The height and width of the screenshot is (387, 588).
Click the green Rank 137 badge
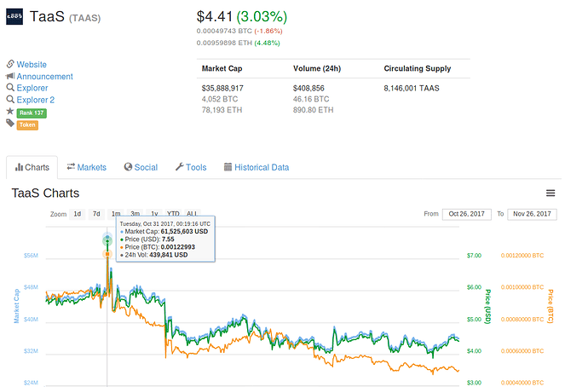click(32, 113)
